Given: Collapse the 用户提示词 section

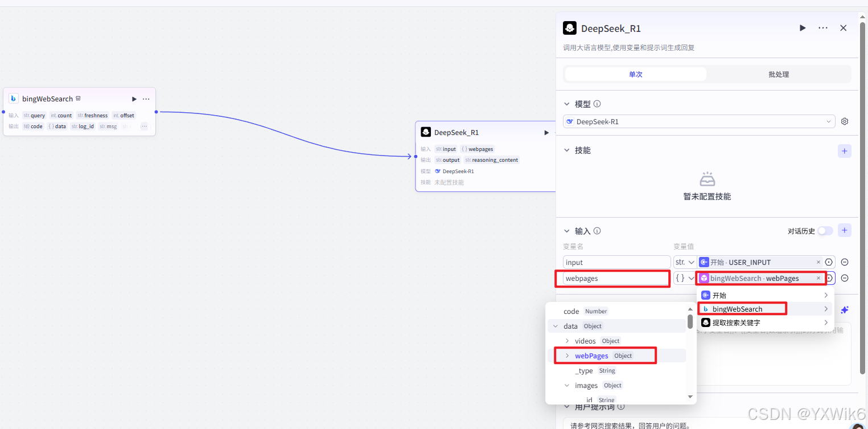Looking at the screenshot, I should [566, 407].
